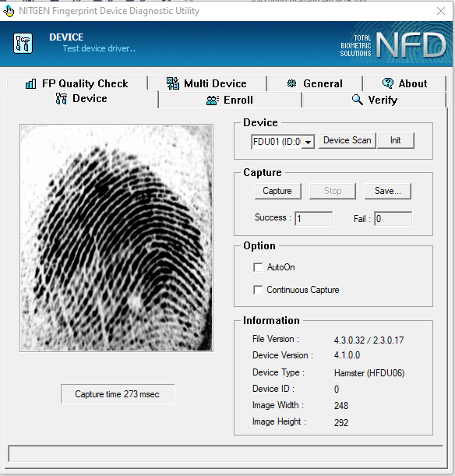Click the Capture time 273 msec box
The width and height of the screenshot is (455, 476).
(x=118, y=394)
